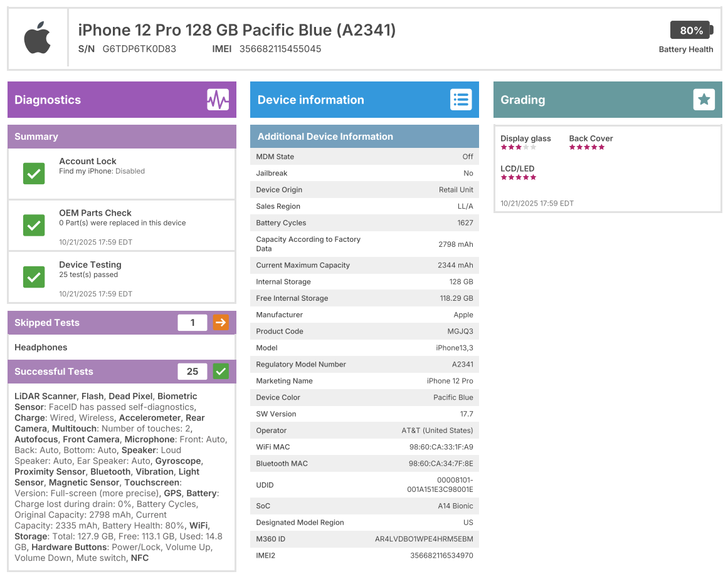
Task: Click the OEM Parts Check green checkmark
Action: coord(34,225)
